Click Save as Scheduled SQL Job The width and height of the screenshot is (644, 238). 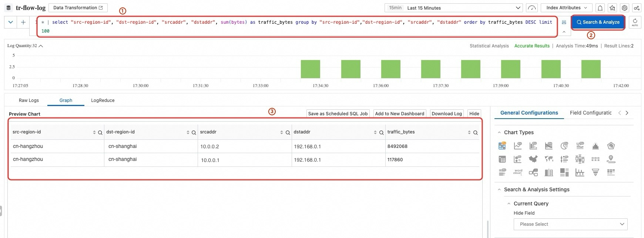(x=338, y=113)
